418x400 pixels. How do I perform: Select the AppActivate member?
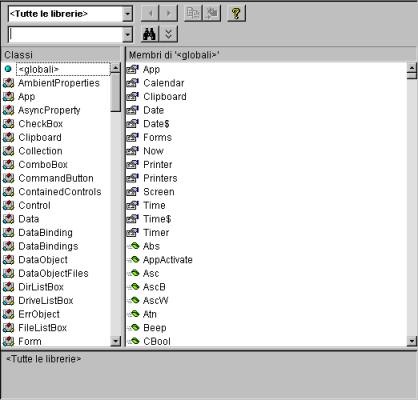pos(168,260)
